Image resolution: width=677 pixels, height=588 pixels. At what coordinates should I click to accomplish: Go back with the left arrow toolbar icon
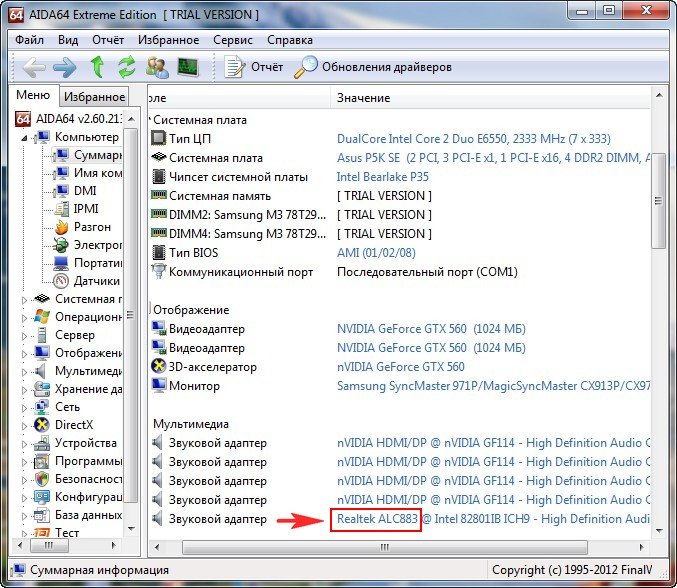point(34,67)
